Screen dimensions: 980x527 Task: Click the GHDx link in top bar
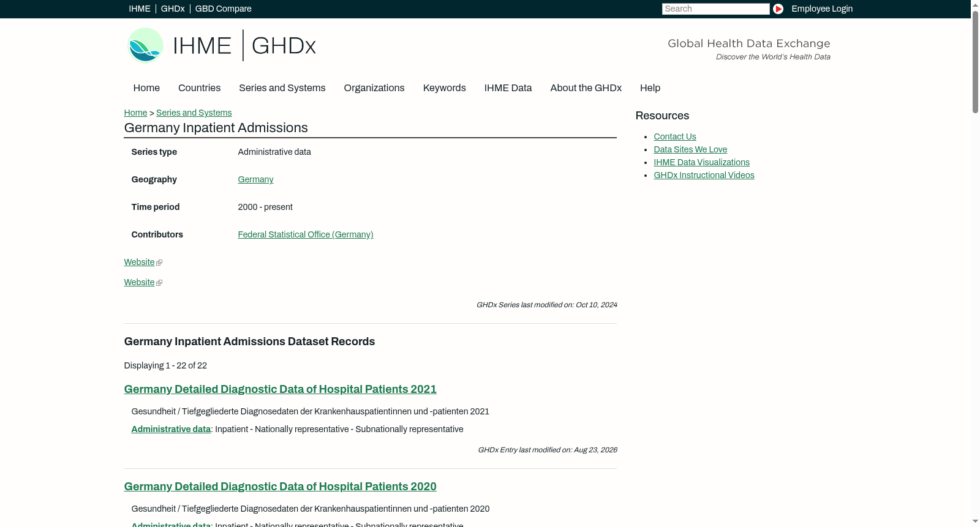(x=173, y=9)
